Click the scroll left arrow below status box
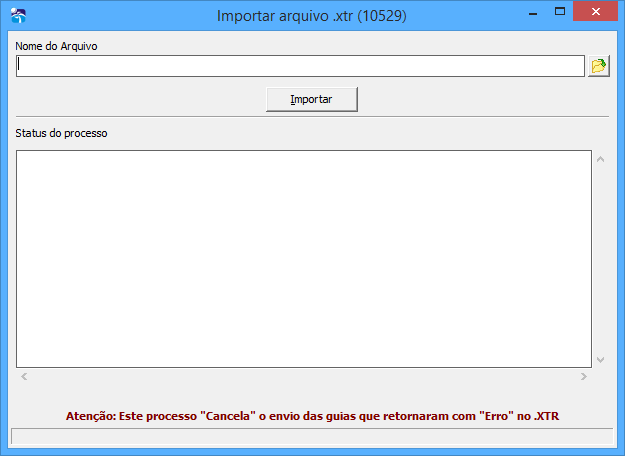 pyautogui.click(x=24, y=376)
